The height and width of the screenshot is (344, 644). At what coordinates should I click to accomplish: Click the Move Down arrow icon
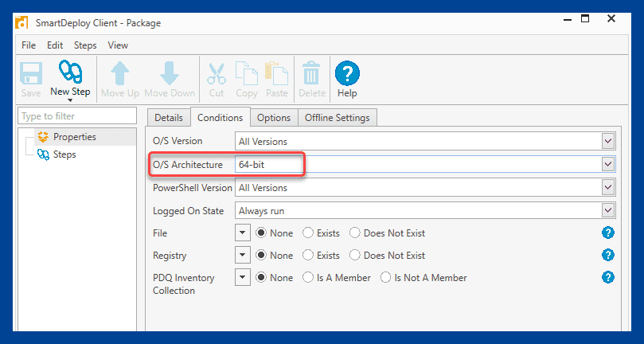click(170, 73)
